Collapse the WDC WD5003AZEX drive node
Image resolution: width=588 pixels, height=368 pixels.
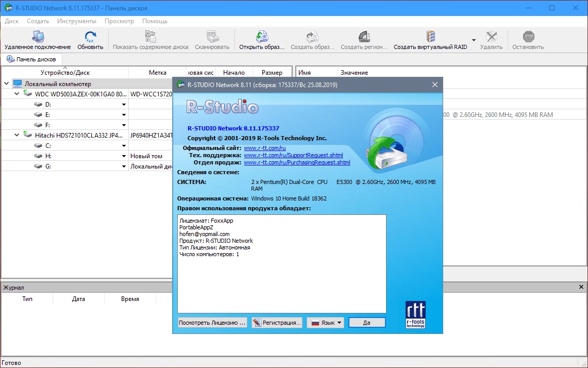tap(17, 94)
